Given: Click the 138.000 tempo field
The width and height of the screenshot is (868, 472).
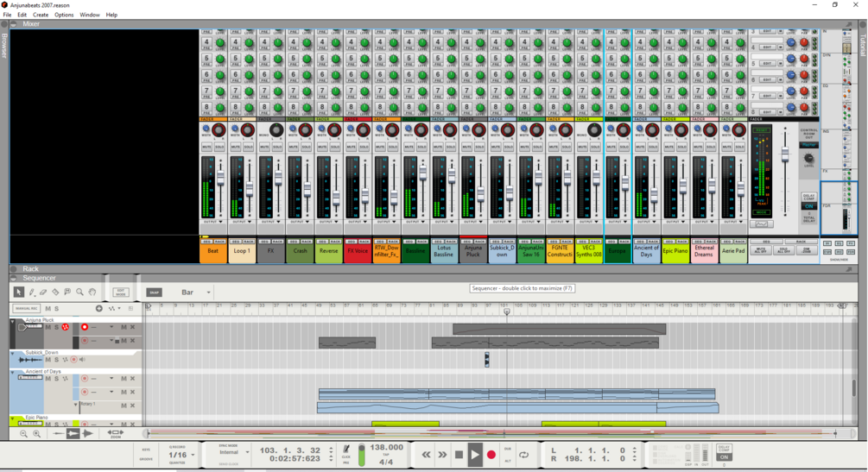Looking at the screenshot, I should (386, 447).
